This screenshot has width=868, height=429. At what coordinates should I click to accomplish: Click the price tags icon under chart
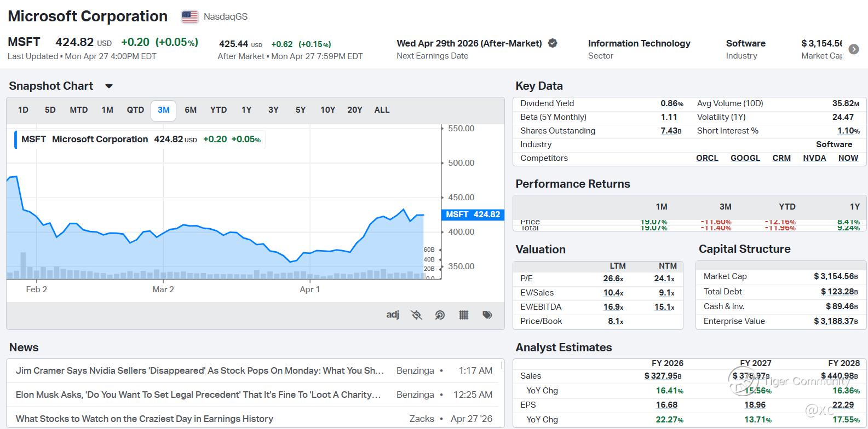487,315
